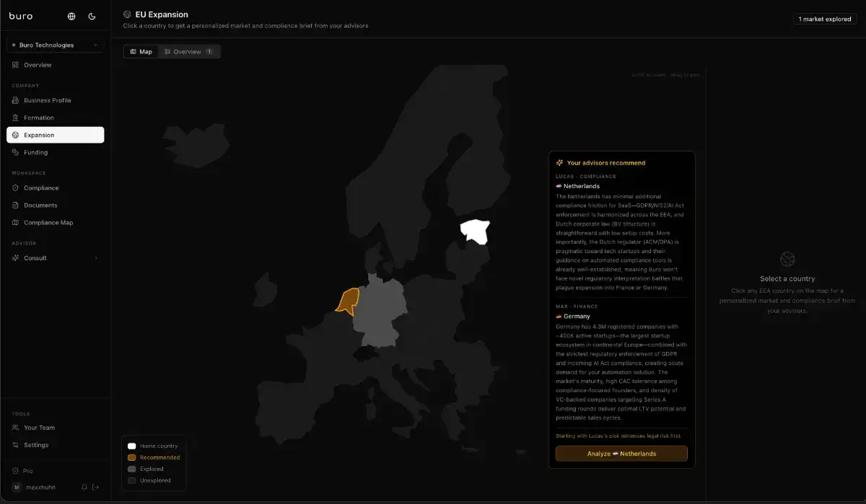Switch to the Map tab
The height and width of the screenshot is (504, 866).
coord(141,52)
